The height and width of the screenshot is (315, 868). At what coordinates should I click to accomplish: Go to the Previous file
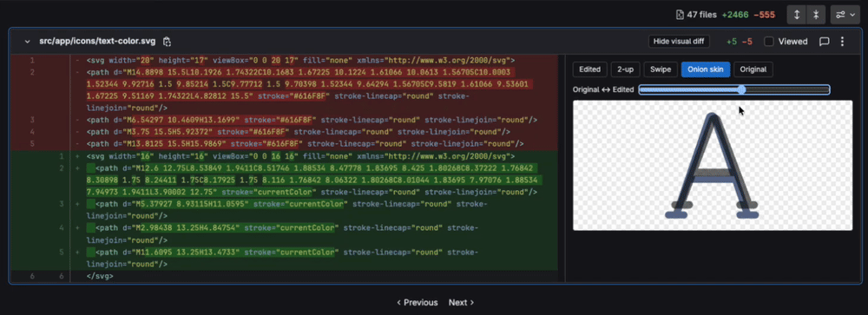coord(418,302)
